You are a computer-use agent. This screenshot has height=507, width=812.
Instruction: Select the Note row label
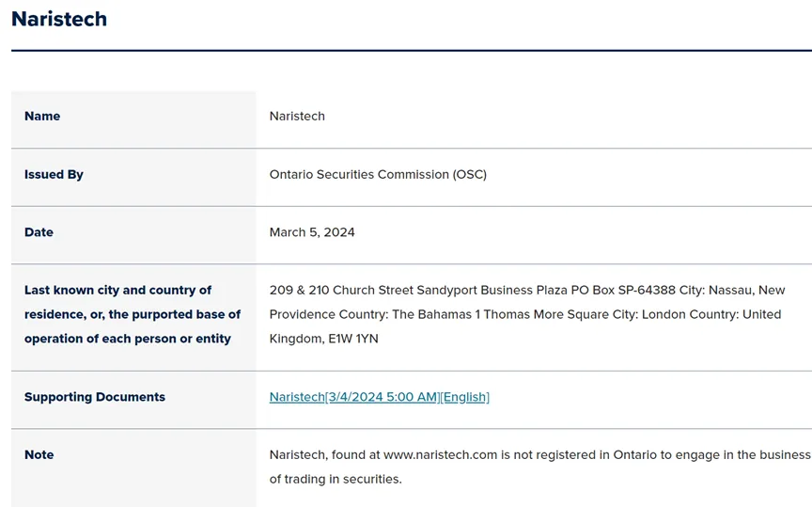(x=39, y=454)
